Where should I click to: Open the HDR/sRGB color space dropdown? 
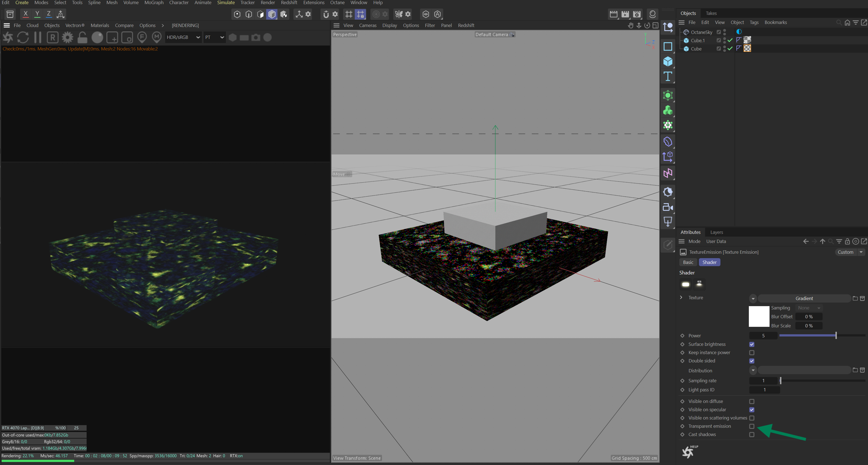pos(183,38)
